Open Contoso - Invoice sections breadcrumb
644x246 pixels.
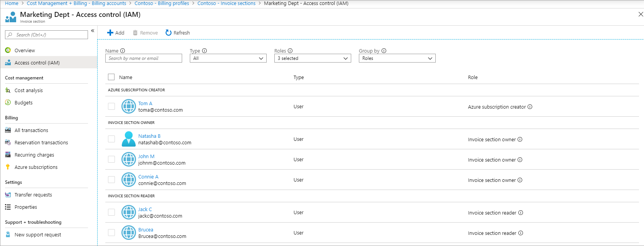click(x=226, y=3)
